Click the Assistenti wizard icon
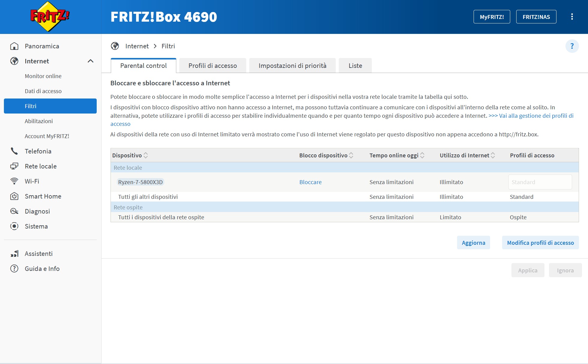The width and height of the screenshot is (588, 364). tap(14, 253)
